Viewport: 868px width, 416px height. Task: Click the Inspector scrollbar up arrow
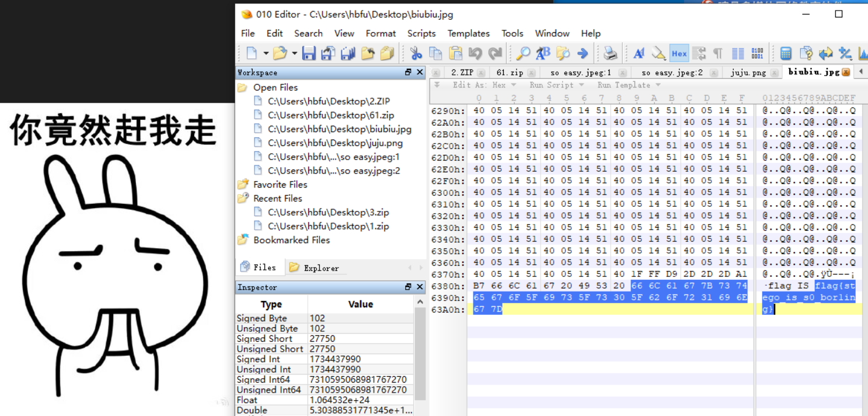click(420, 301)
